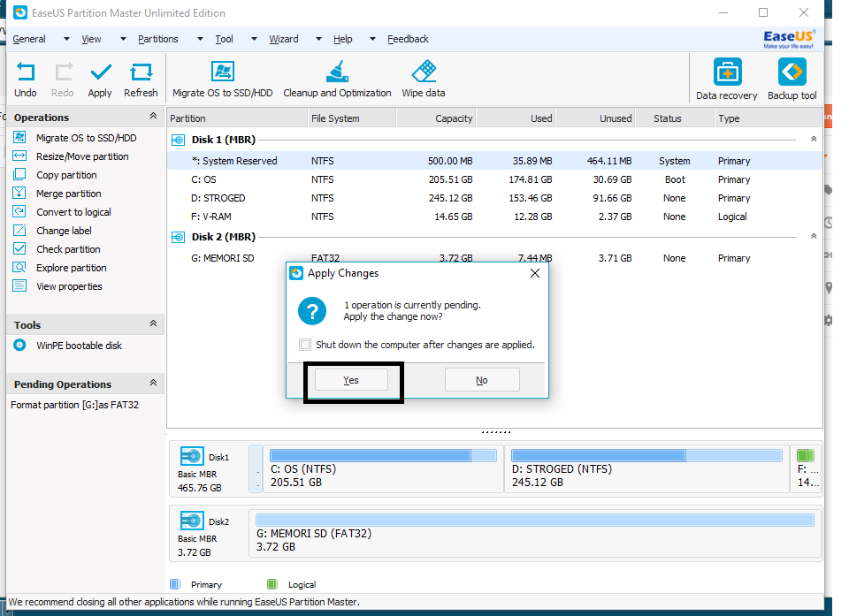Open the Wizard menu
This screenshot has height=616, width=849.
click(x=284, y=39)
